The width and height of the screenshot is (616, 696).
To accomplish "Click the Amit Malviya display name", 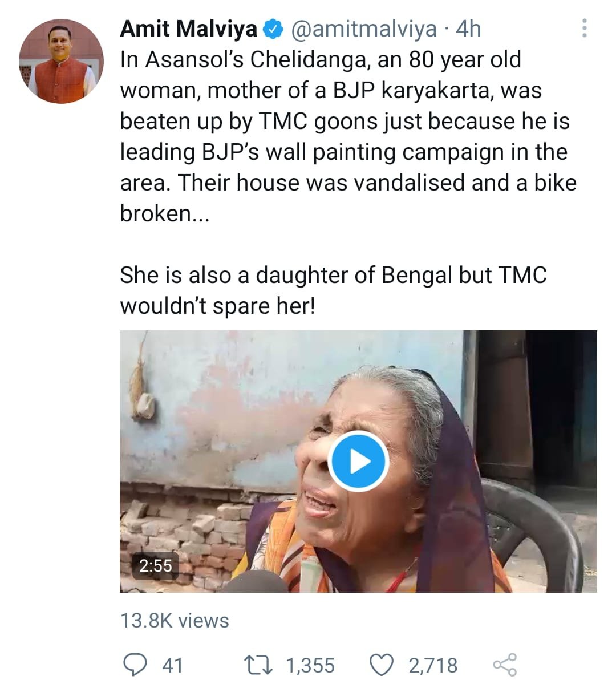I will coord(188,29).
